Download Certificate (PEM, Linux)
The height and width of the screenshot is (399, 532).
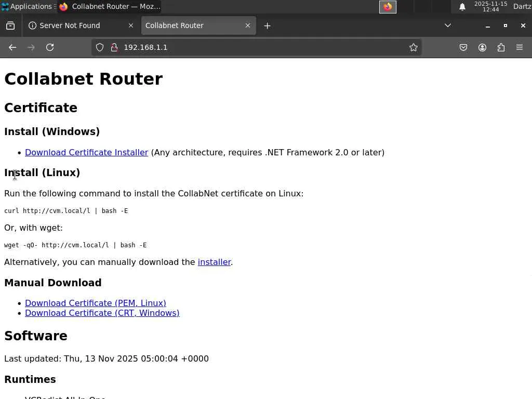[x=96, y=303]
